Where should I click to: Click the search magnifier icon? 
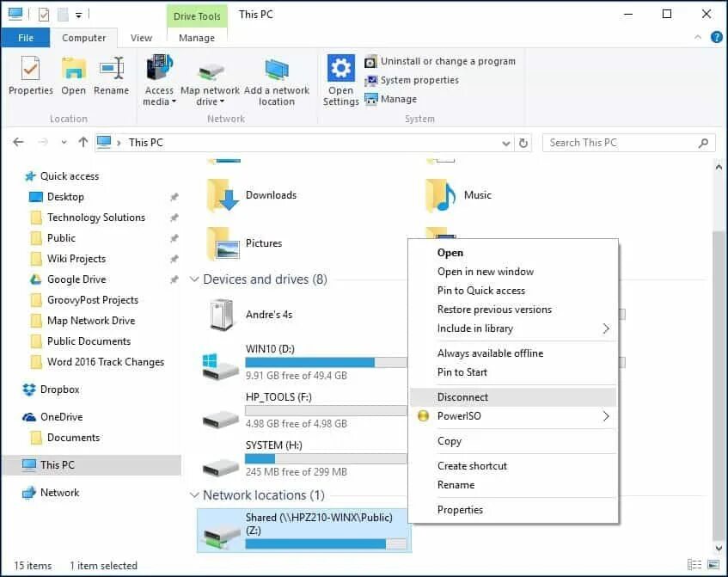click(703, 143)
